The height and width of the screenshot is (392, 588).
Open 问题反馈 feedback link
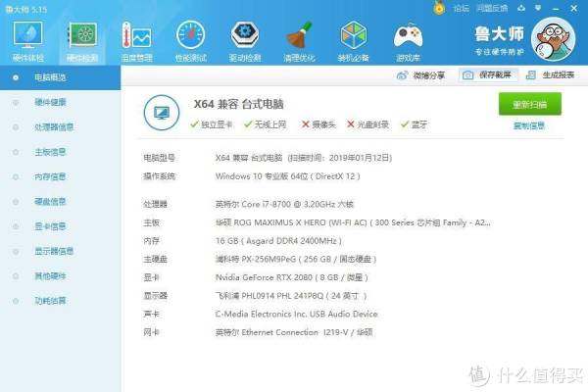pos(492,8)
